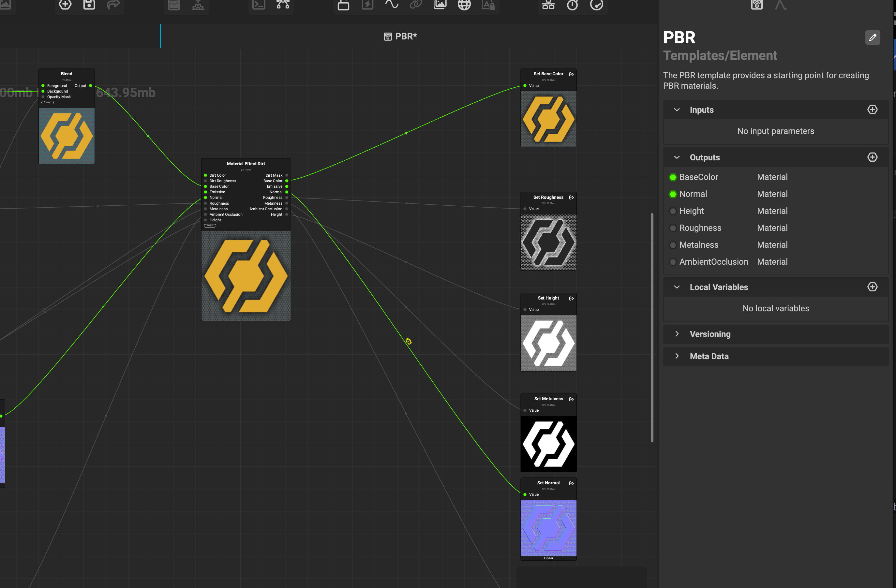The image size is (896, 588).
Task: Select the Material Effect Dirt node title
Action: (246, 164)
